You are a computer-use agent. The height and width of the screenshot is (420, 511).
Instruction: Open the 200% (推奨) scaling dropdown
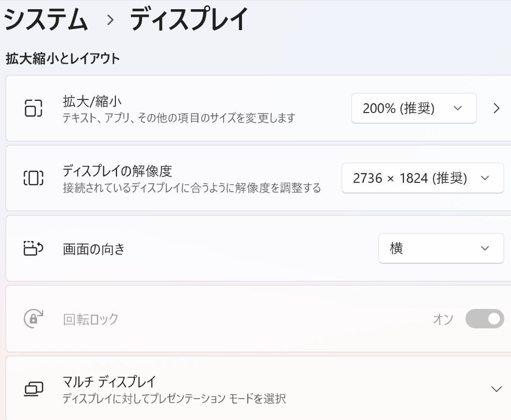pyautogui.click(x=414, y=108)
